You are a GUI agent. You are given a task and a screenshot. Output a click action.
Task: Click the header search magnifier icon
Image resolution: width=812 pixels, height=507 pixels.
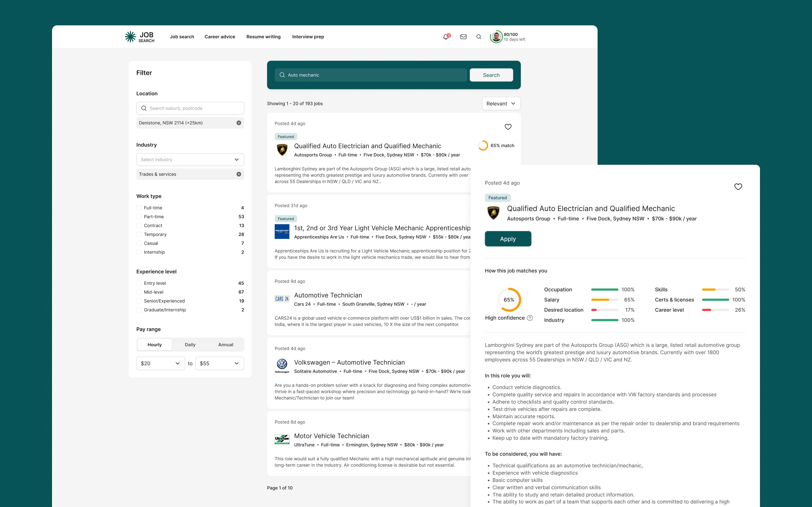(x=479, y=36)
